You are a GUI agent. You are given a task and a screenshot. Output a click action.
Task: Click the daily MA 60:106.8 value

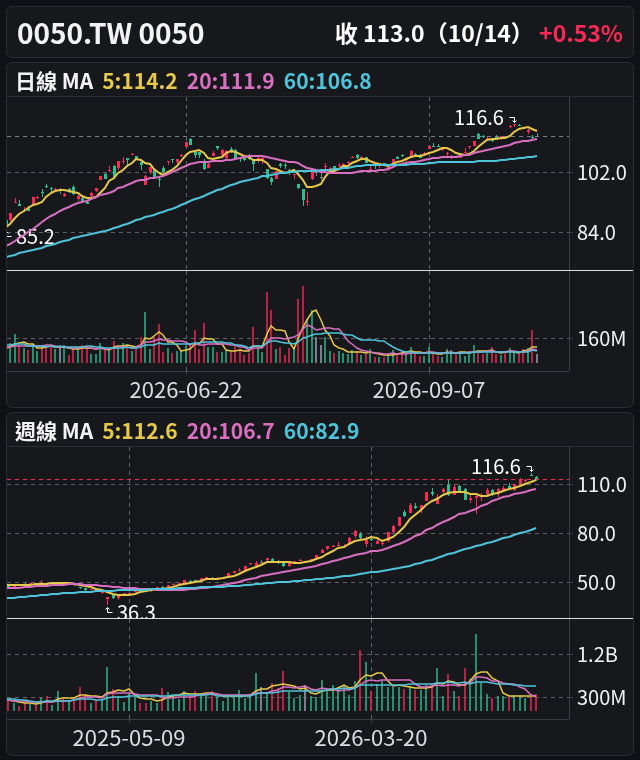pos(327,81)
